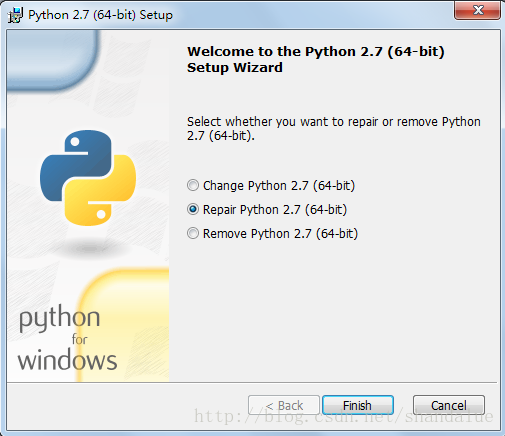Screen dimensions: 505x436
Task: Click the 'Welcome to the Python 2.7' heading
Action: pos(316,59)
